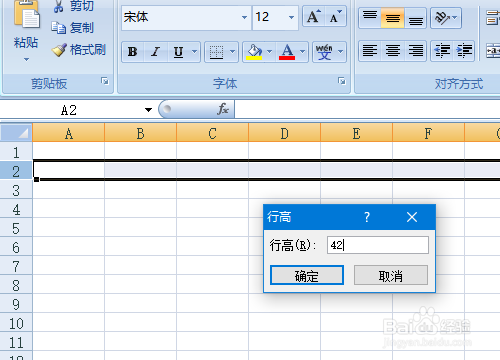The image size is (500, 360).
Task: Toggle Italic formatting
Action: (155, 52)
